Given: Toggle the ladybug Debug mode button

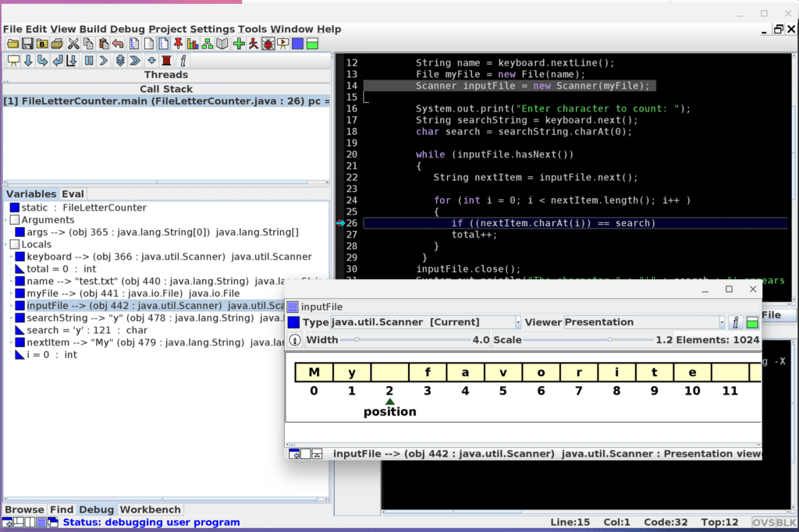Looking at the screenshot, I should (x=268, y=44).
